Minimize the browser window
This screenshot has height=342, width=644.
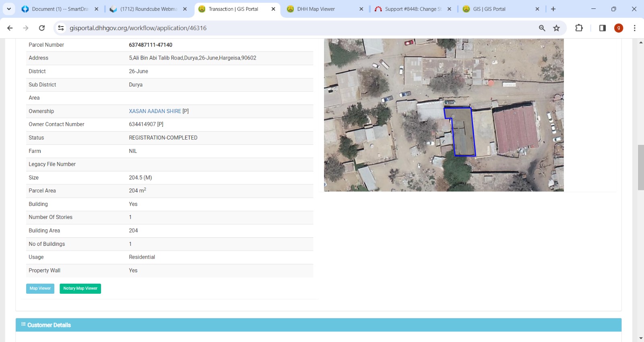(593, 9)
